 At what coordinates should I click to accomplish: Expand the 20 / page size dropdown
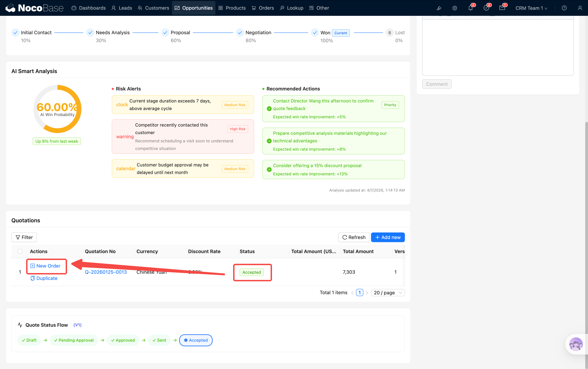pyautogui.click(x=388, y=293)
